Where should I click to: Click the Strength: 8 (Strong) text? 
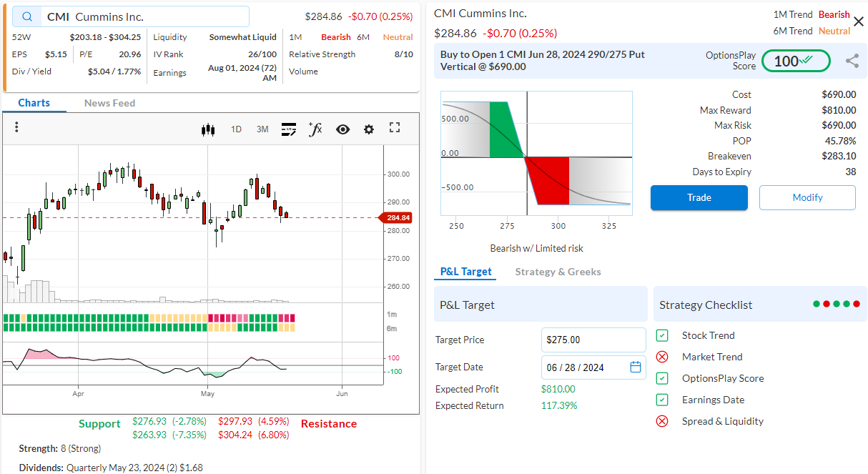click(60, 448)
